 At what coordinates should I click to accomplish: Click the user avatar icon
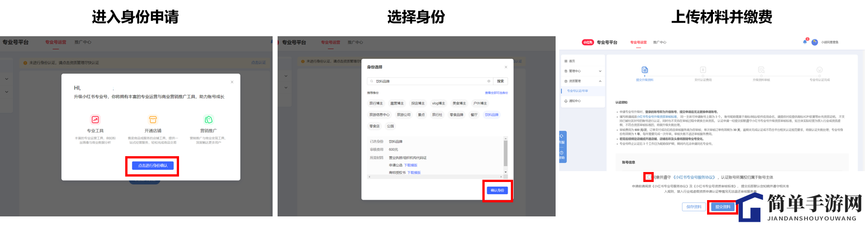coord(815,42)
